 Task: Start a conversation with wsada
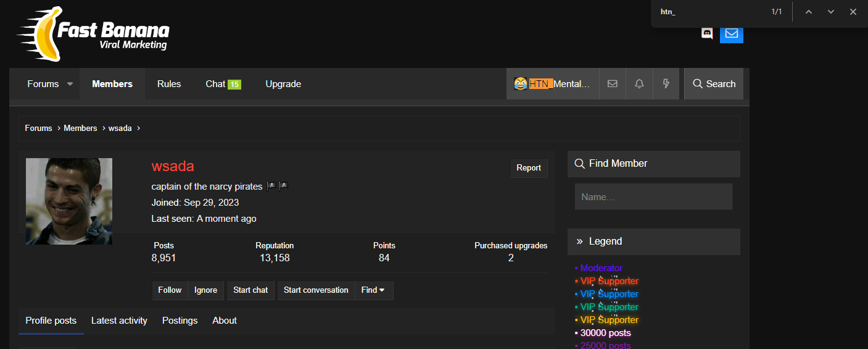316,290
